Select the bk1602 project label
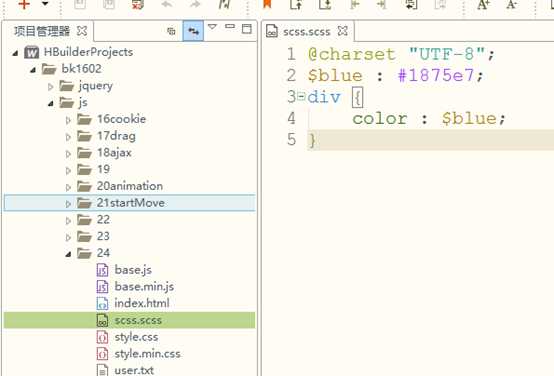554x376 pixels. 81,69
